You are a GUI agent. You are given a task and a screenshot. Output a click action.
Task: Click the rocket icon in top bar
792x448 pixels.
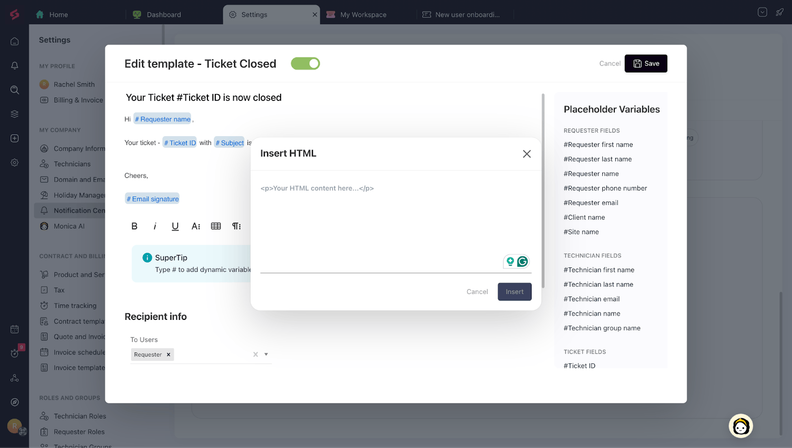pyautogui.click(x=780, y=12)
